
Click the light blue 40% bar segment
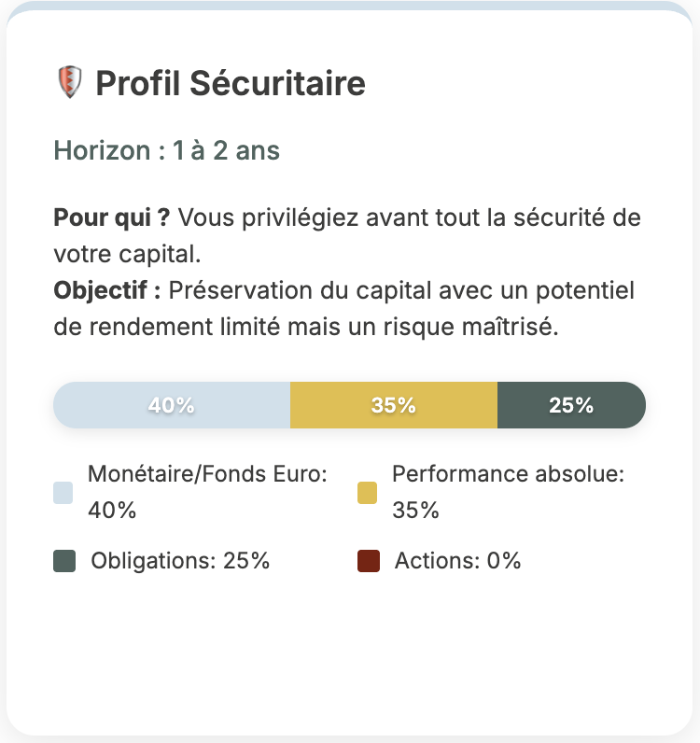172,405
